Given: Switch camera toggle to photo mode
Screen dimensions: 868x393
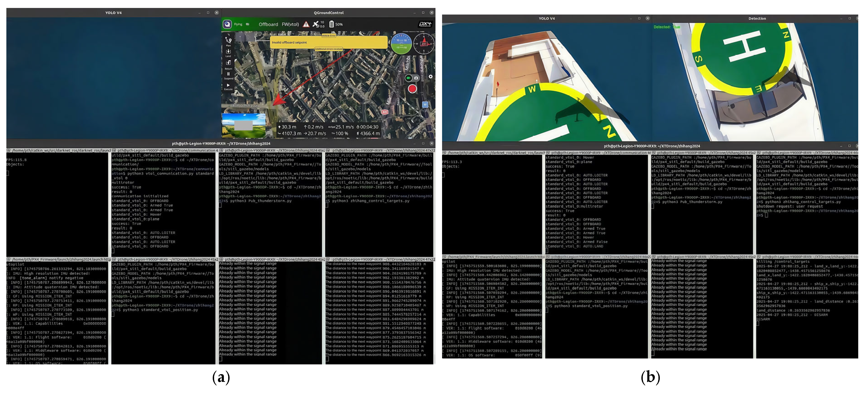Looking at the screenshot, I should coord(416,78).
